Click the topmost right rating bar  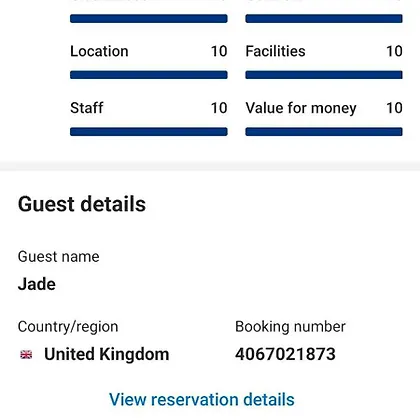click(324, 18)
